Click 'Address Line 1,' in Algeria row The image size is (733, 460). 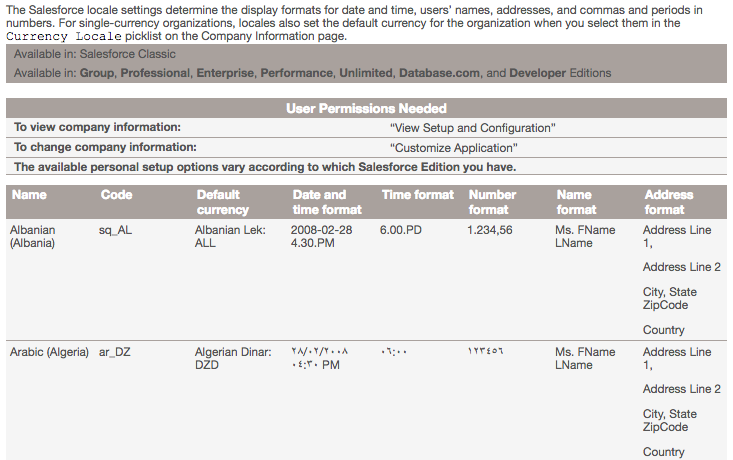[x=677, y=359]
